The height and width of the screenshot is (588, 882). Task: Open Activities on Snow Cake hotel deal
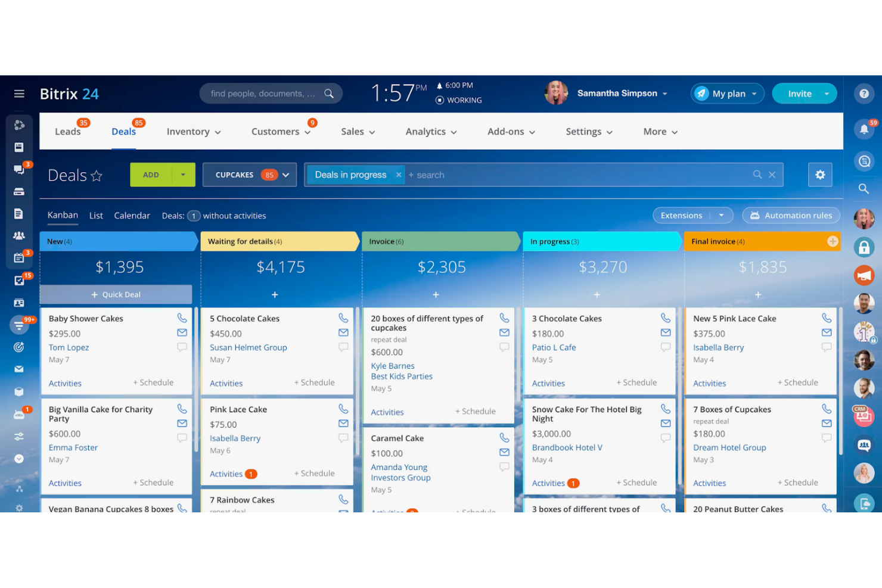(x=548, y=483)
